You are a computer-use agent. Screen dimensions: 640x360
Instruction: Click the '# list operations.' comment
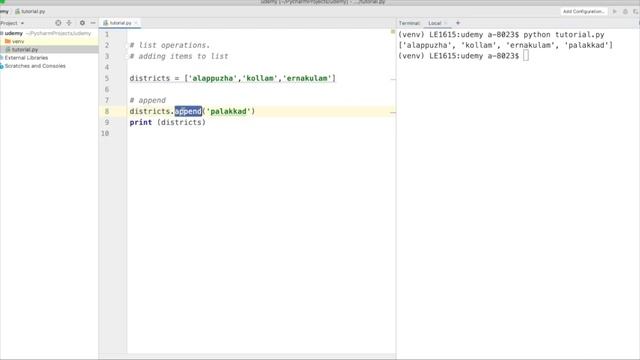pyautogui.click(x=170, y=45)
